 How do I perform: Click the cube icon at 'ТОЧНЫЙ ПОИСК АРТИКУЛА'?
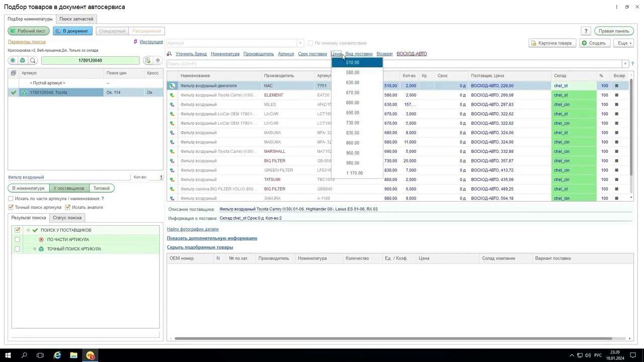[x=41, y=249]
